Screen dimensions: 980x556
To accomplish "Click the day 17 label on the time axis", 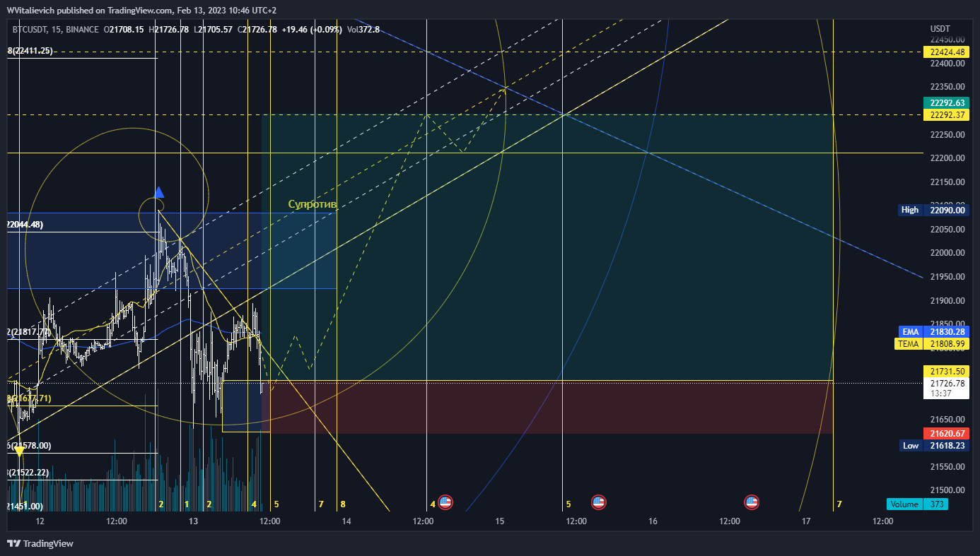I will click(806, 521).
